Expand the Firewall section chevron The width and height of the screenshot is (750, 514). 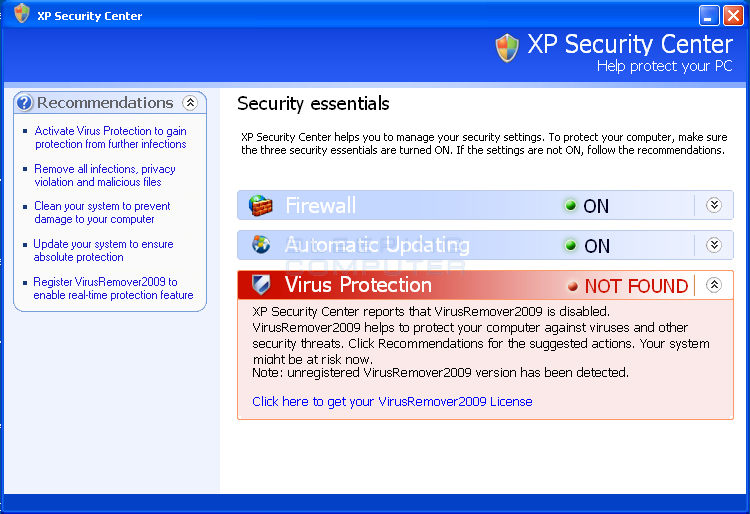(714, 205)
